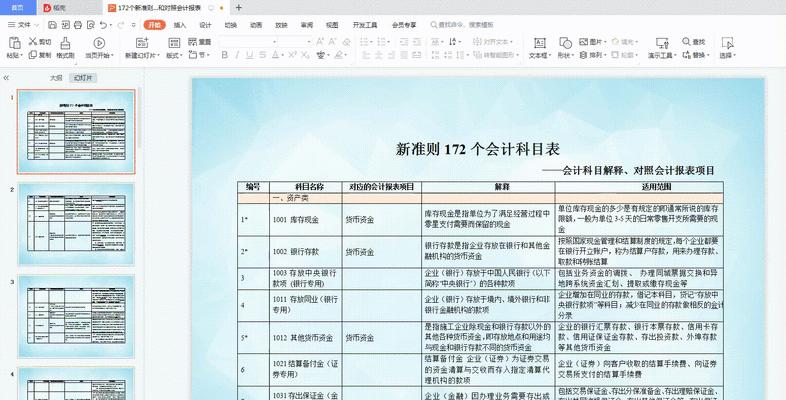Click the Clear Formatting eraser icon
786x400 pixels.
tap(346, 42)
